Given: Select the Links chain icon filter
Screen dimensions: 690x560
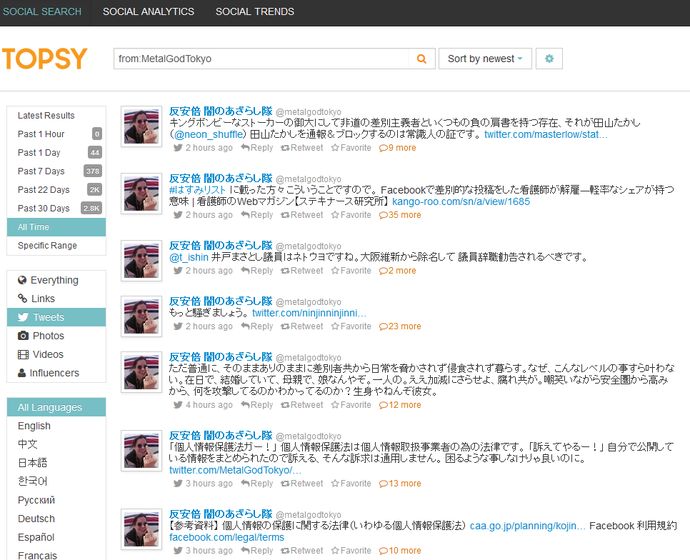Looking at the screenshot, I should pyautogui.click(x=56, y=299).
